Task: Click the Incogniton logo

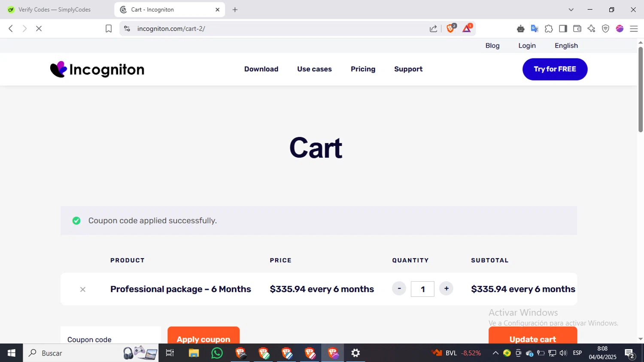Action: (97, 69)
